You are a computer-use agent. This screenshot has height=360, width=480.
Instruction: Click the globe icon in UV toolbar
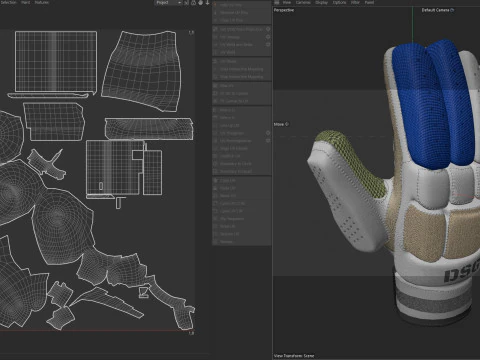tap(200, 3)
